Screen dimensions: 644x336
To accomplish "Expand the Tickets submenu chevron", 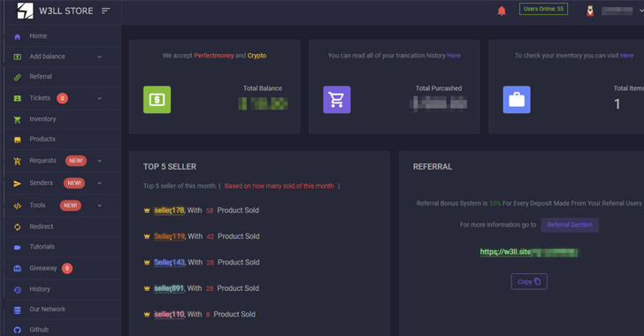I will click(99, 98).
